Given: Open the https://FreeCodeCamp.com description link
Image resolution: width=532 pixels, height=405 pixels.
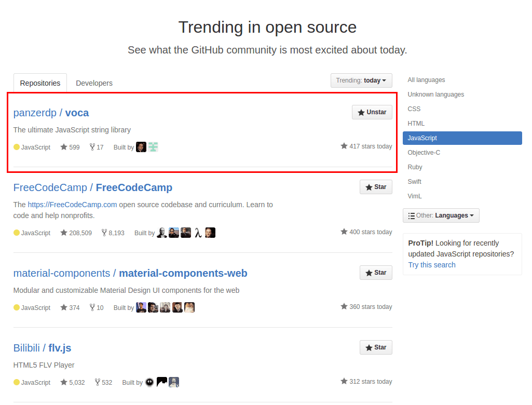Looking at the screenshot, I should coord(72,205).
